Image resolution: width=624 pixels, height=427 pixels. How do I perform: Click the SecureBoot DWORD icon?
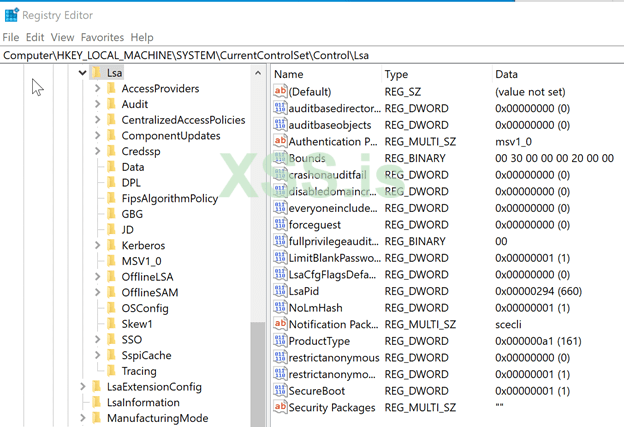coord(280,390)
